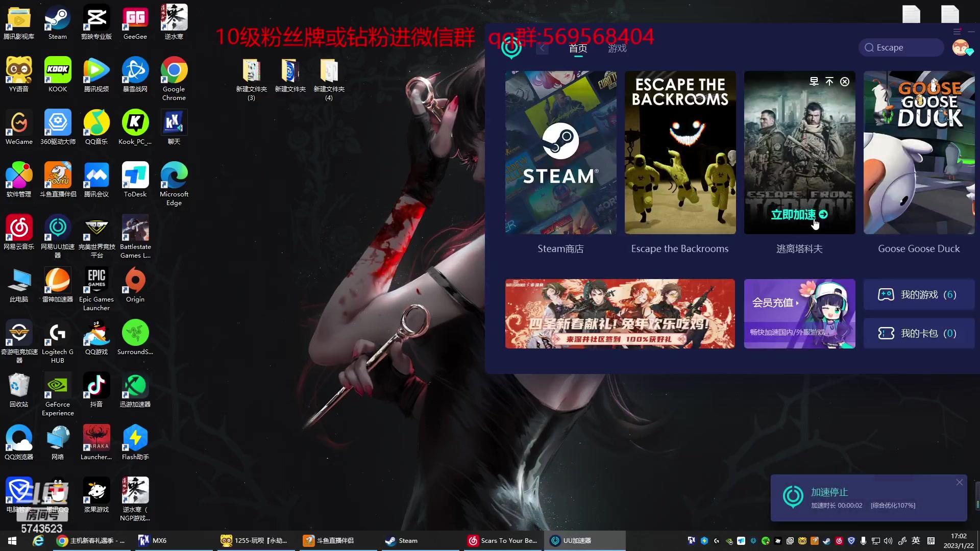
Task: Open the ToDesk desktop shortcut
Action: pos(135,180)
